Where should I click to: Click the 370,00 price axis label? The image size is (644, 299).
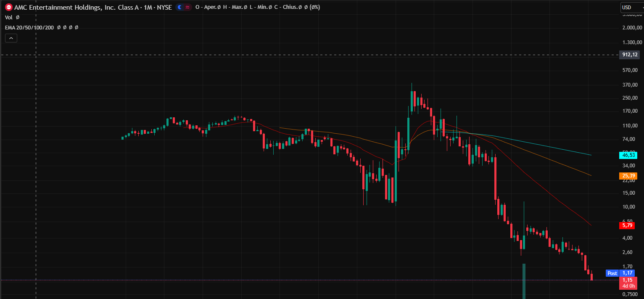coord(630,85)
